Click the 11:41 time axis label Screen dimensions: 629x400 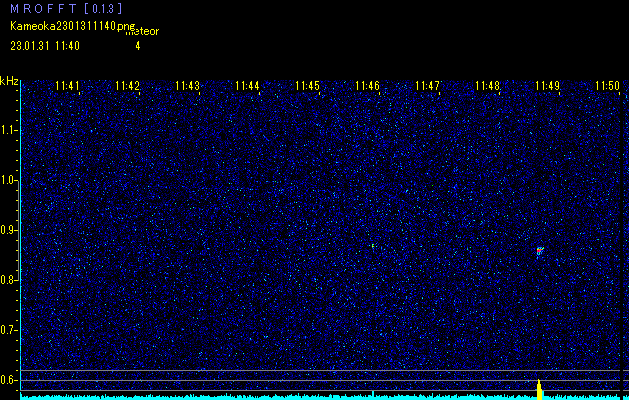click(x=67, y=86)
